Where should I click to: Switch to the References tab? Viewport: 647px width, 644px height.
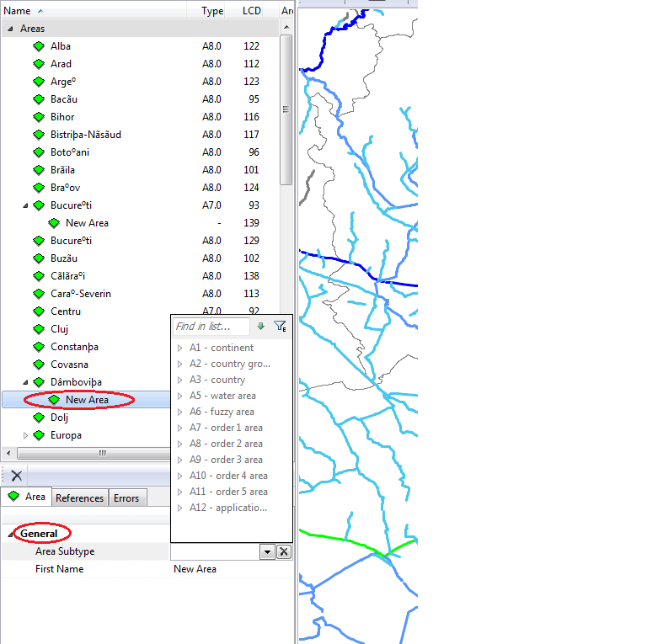tap(79, 498)
